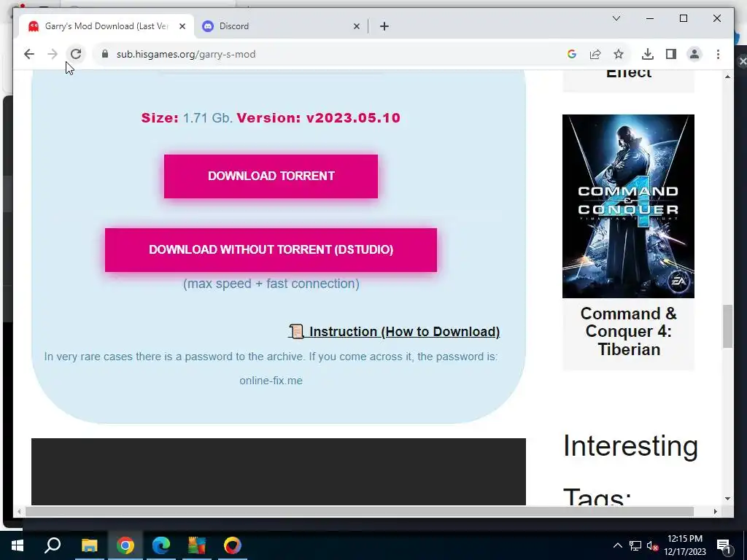Open the Google icon in address bar
Screen dimensions: 747x560
pyautogui.click(x=572, y=54)
